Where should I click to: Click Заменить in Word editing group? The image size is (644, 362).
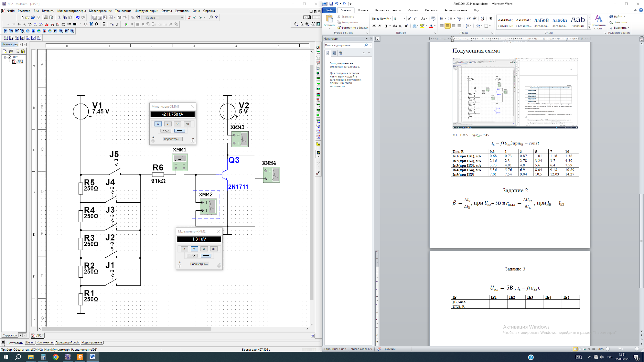point(618,22)
